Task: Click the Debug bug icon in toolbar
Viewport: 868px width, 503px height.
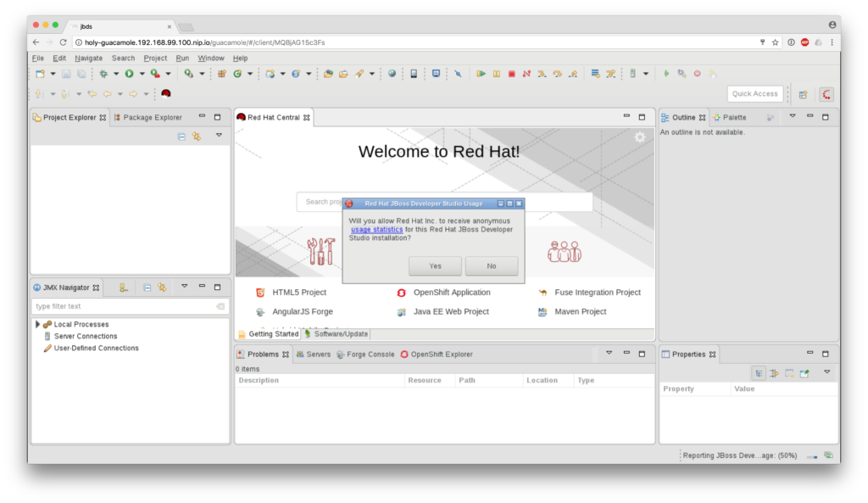Action: click(103, 74)
